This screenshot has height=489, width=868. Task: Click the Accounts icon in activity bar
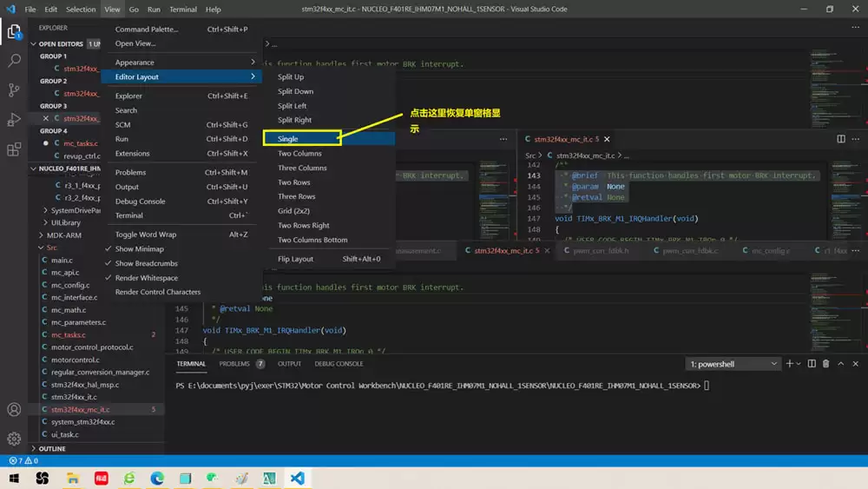pos(14,410)
